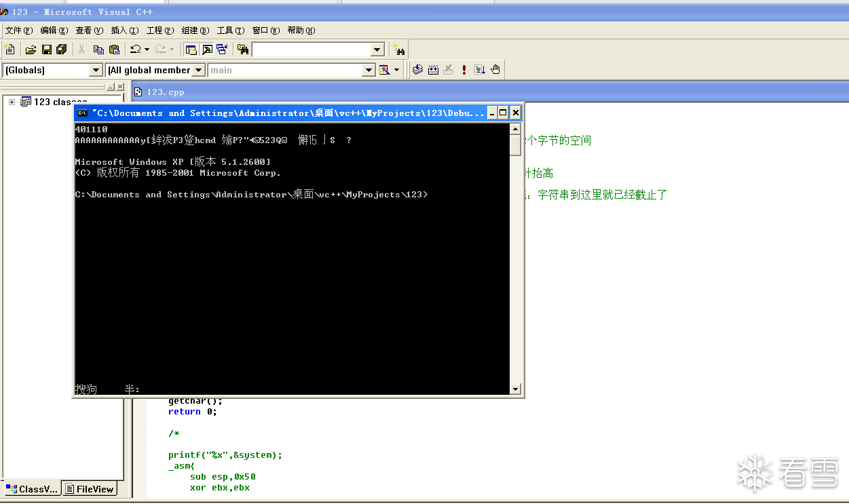The width and height of the screenshot is (849, 504).
Task: Click the 'return 0;' code line
Action: [x=193, y=412]
